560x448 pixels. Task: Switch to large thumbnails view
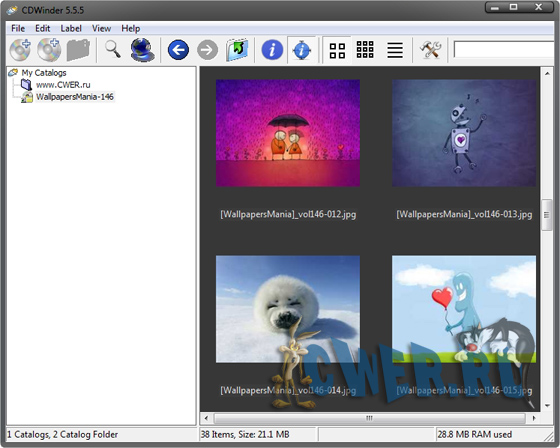(x=337, y=50)
